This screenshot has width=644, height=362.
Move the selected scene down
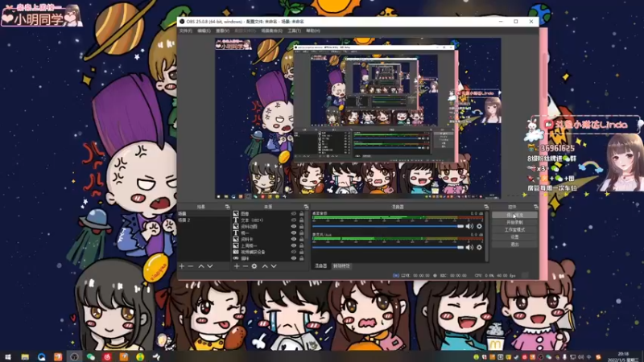[210, 266]
